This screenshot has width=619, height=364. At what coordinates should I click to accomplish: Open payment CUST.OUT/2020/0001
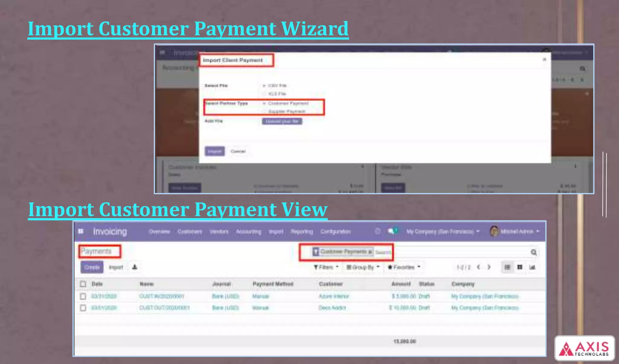[164, 308]
